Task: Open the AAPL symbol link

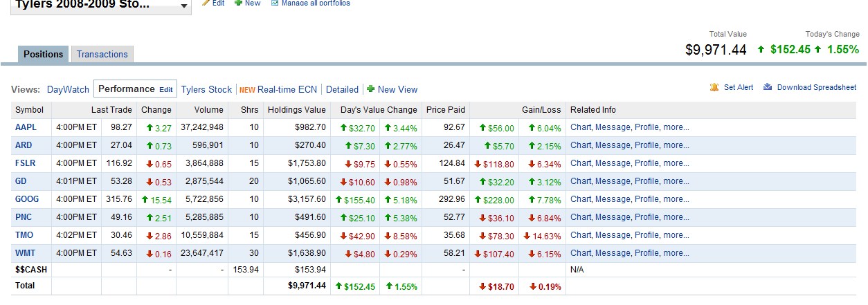Action: (x=26, y=127)
